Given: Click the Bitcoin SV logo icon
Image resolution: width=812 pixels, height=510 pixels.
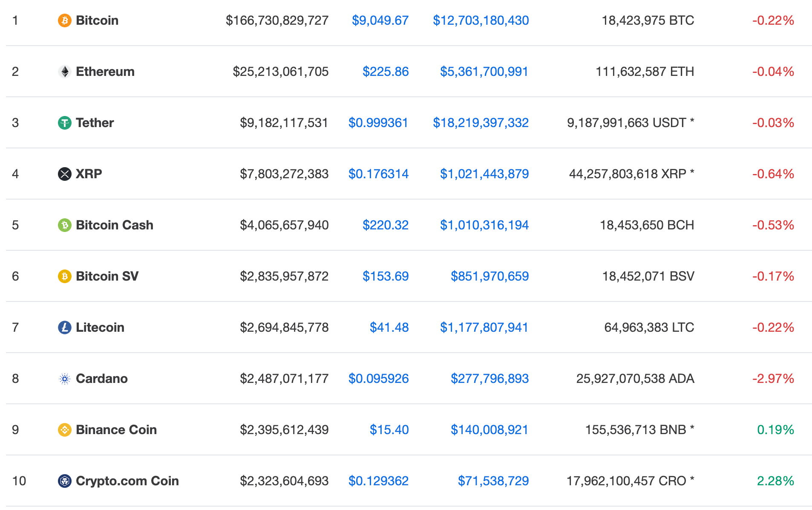Looking at the screenshot, I should (x=64, y=276).
